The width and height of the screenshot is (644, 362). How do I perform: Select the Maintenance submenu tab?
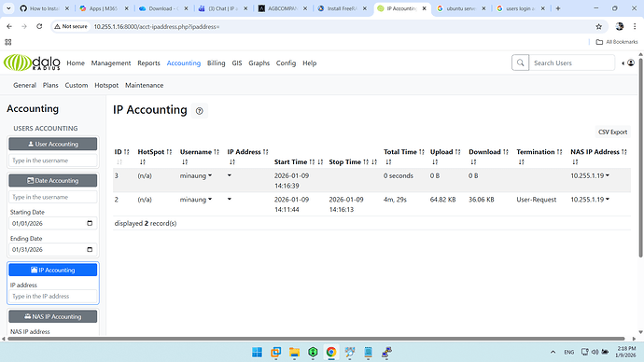144,86
